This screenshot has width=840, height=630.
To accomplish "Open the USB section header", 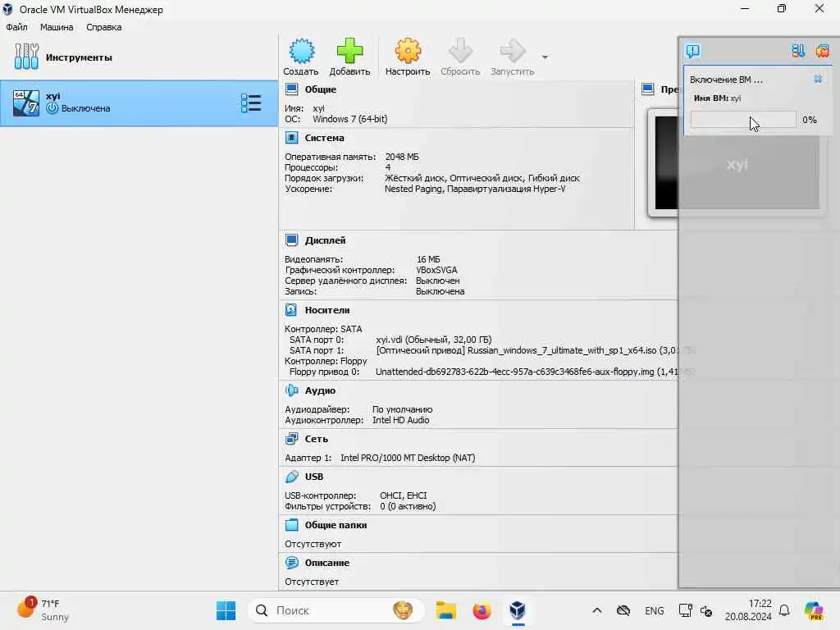I will click(314, 477).
